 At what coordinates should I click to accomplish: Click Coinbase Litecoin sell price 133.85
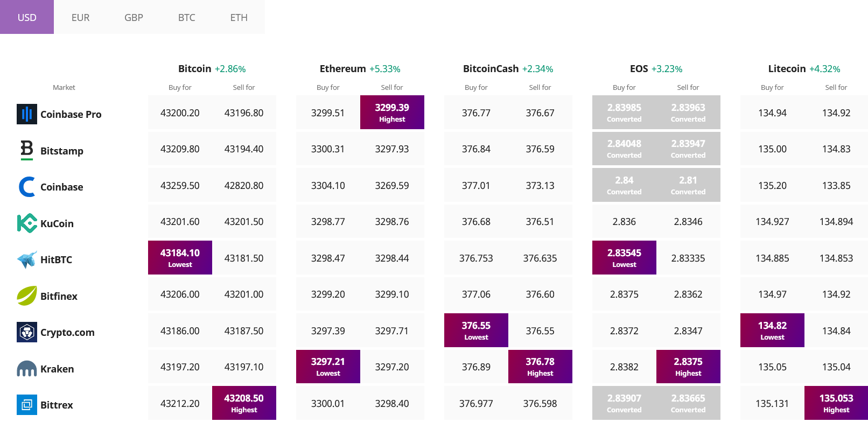tap(836, 186)
